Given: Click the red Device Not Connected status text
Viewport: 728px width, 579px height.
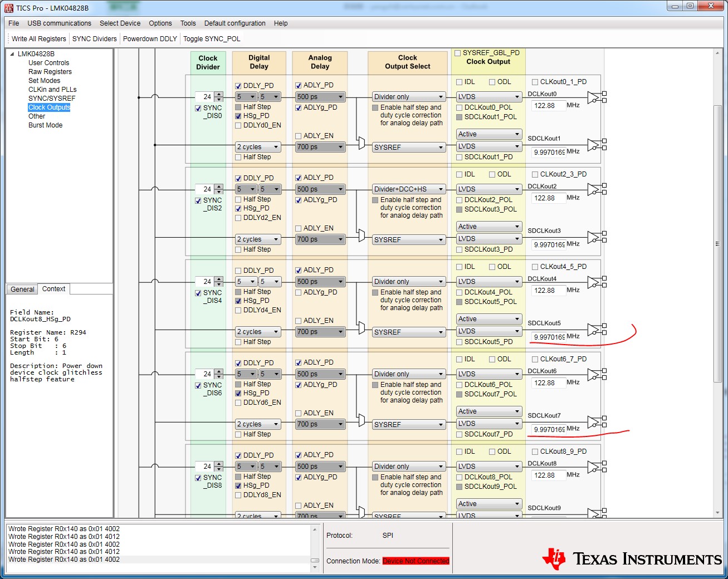Looking at the screenshot, I should (x=416, y=561).
